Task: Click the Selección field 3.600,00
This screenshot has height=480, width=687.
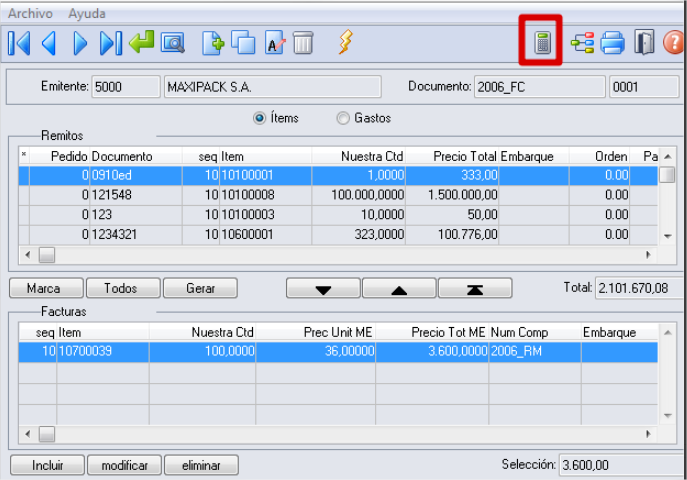Action: click(621, 465)
